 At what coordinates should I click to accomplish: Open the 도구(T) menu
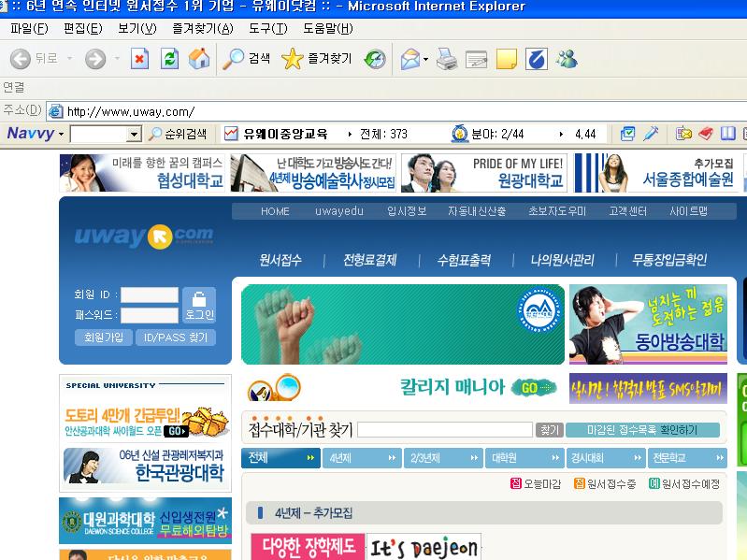pos(267,28)
